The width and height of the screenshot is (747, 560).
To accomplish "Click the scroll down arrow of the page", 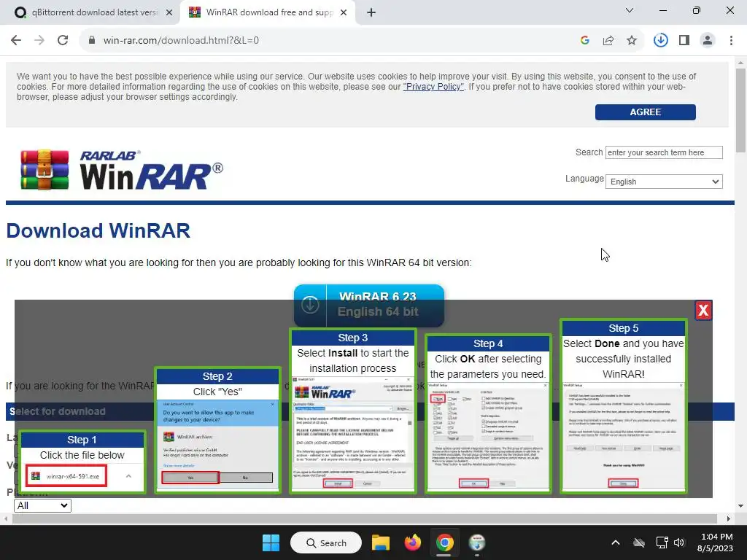I will pos(740,506).
